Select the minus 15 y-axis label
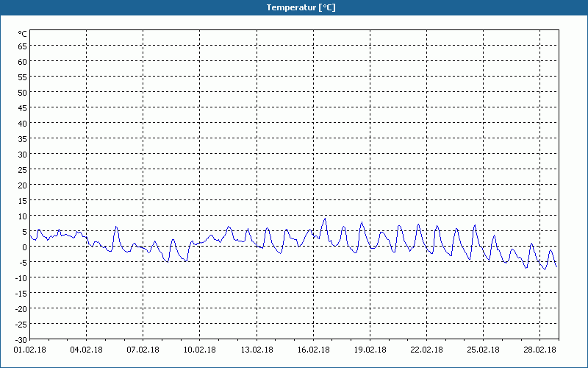 [x=21, y=293]
